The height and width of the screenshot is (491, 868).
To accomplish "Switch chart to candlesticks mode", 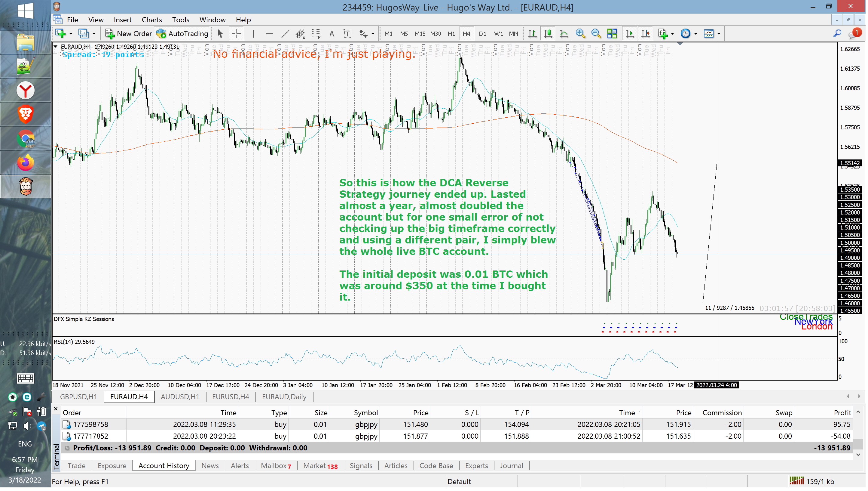I will click(x=549, y=33).
